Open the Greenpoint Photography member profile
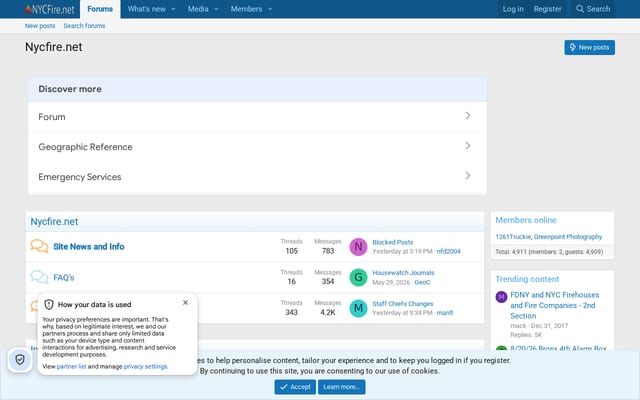This screenshot has height=400, width=640. coord(568,237)
